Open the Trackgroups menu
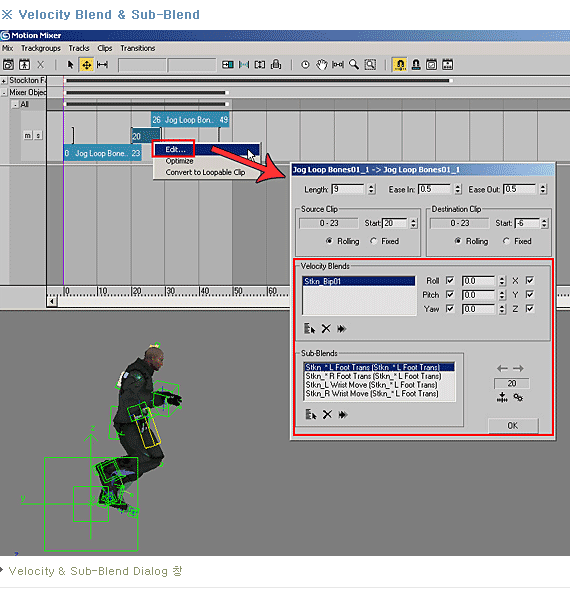 tap(41, 48)
